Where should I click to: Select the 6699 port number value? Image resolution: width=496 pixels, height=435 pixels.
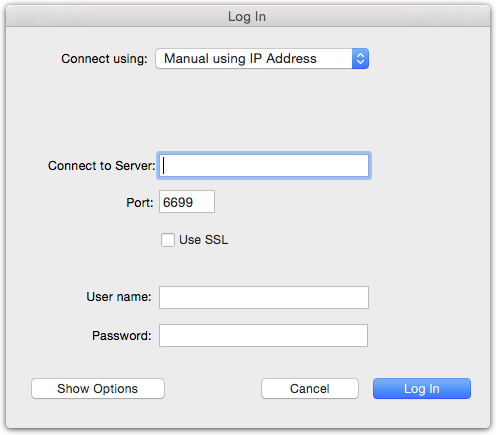tap(178, 202)
